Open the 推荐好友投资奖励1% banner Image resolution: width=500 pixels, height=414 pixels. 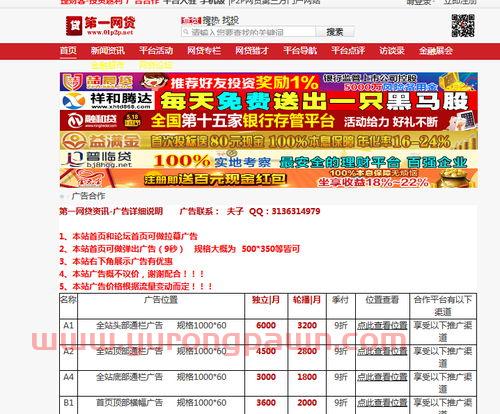click(x=269, y=82)
